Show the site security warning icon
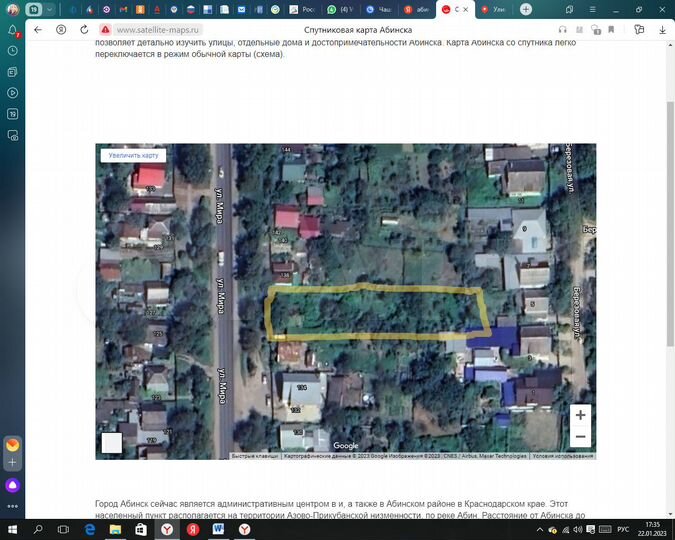The height and width of the screenshot is (540, 675). coord(105,30)
